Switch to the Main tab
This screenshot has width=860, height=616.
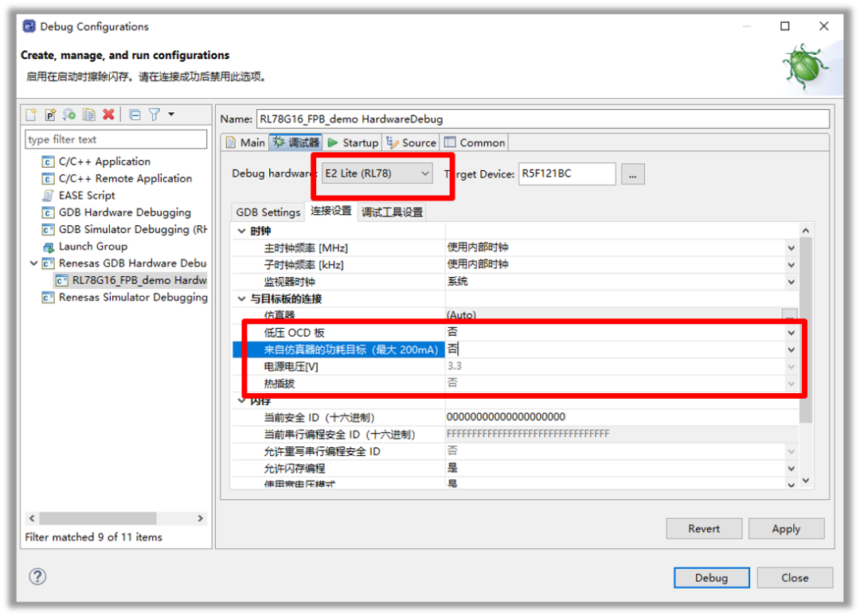245,143
